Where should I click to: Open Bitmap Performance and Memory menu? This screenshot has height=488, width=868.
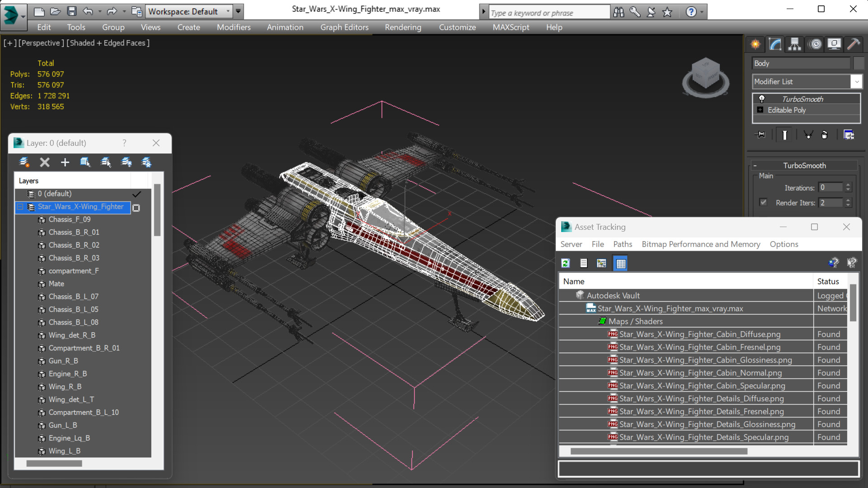(x=701, y=244)
